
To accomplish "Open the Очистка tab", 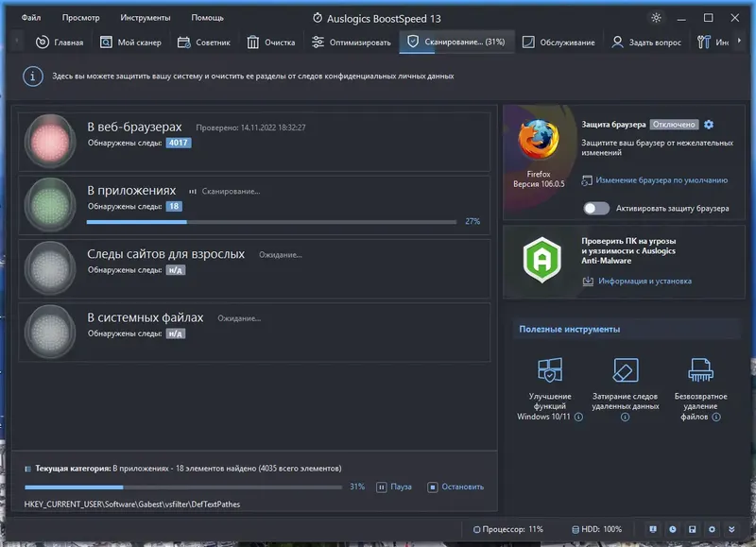I will [271, 43].
